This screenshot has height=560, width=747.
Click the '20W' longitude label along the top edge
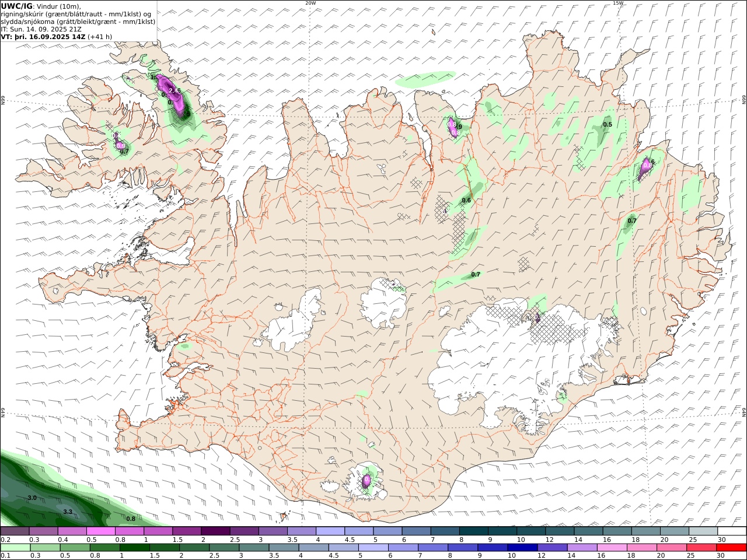tap(310, 3)
